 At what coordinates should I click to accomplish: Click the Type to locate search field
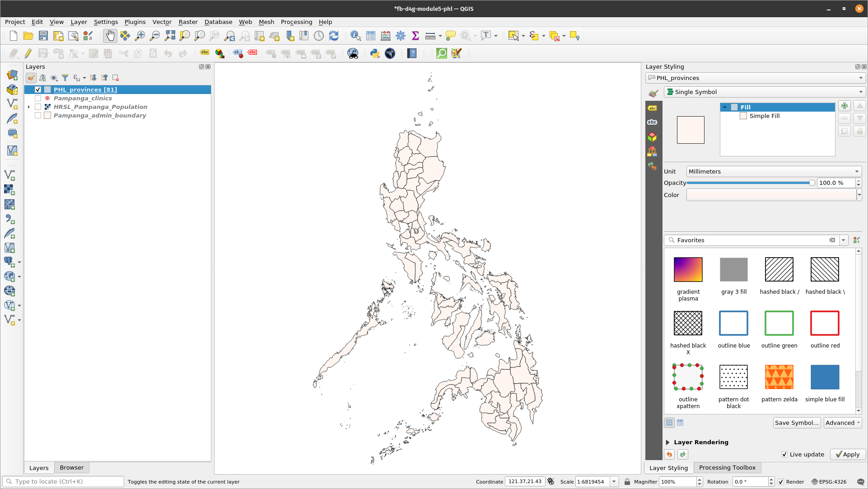[63, 481]
